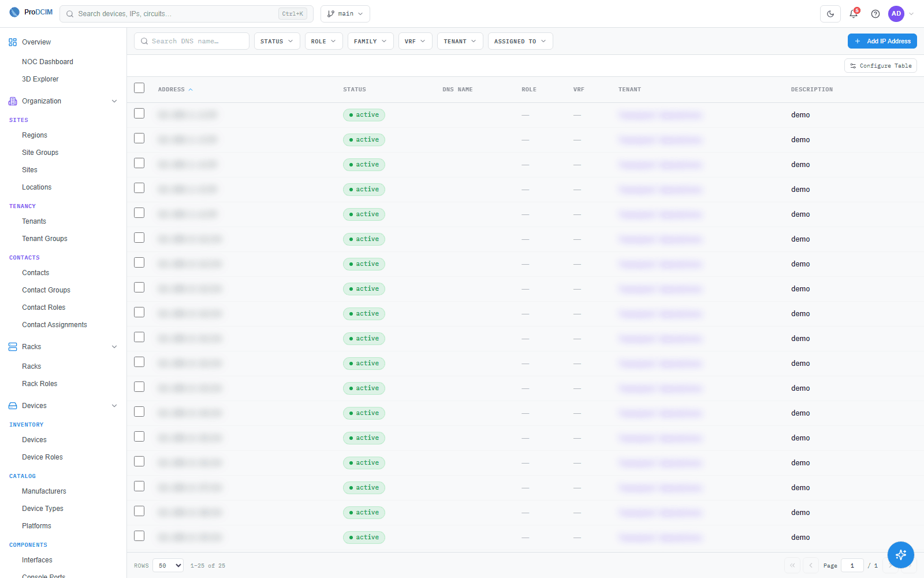The image size is (924, 578).
Task: Sort by the DNS NAME column header
Action: [x=457, y=90]
